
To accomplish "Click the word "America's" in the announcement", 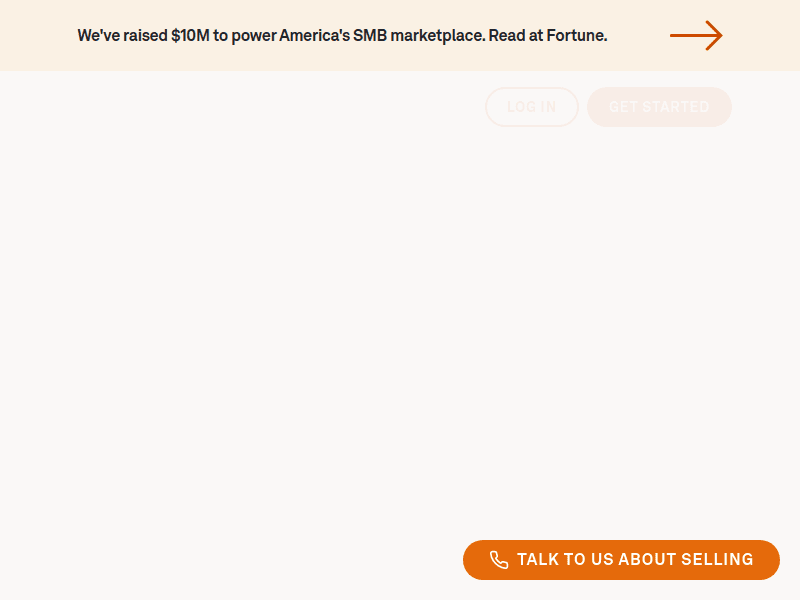I will click(x=313, y=36).
